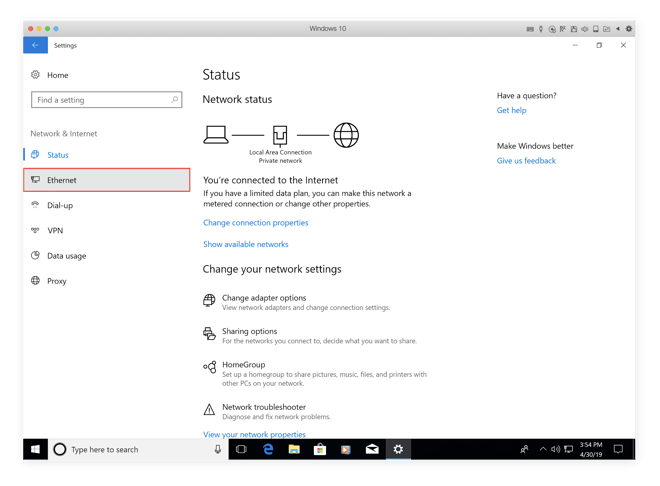
Task: Click Give us feedback link
Action: click(526, 161)
